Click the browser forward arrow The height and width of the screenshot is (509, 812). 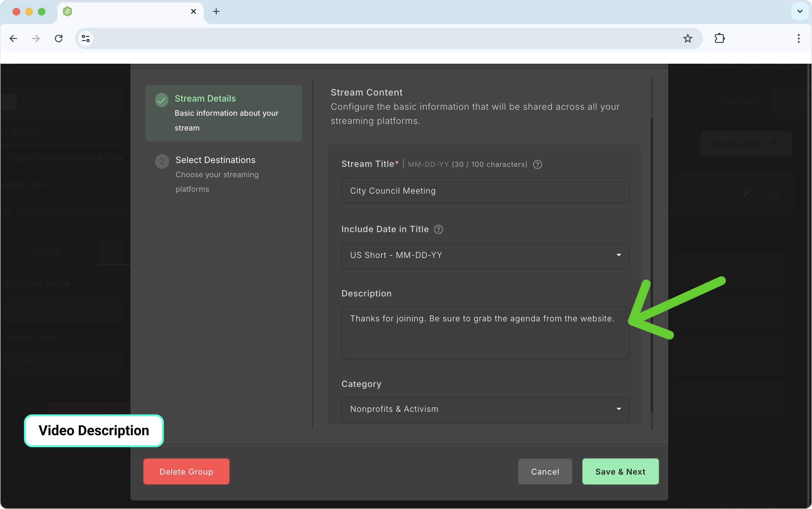pyautogui.click(x=36, y=38)
